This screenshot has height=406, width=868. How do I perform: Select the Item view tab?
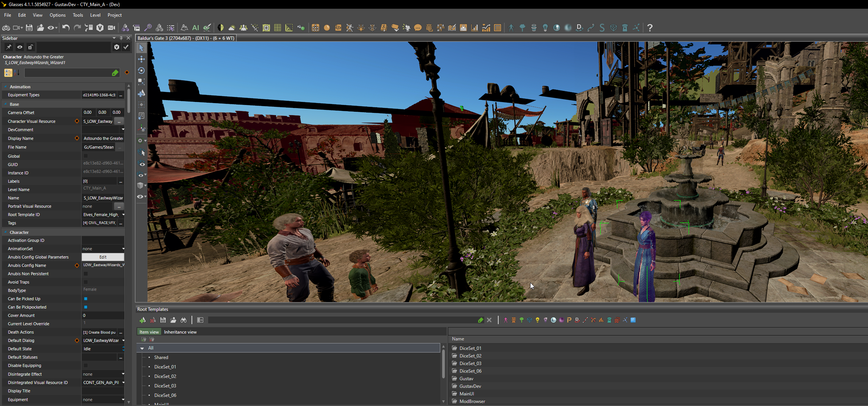click(x=149, y=332)
